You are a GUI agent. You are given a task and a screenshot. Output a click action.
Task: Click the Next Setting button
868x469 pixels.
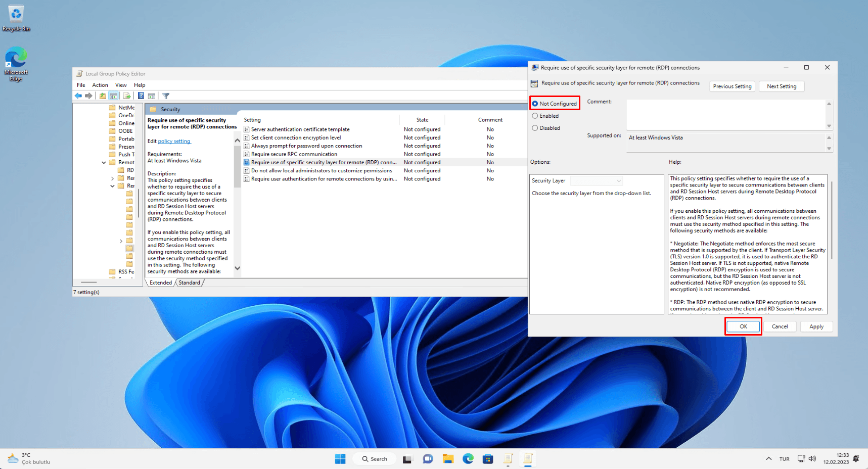pos(781,86)
